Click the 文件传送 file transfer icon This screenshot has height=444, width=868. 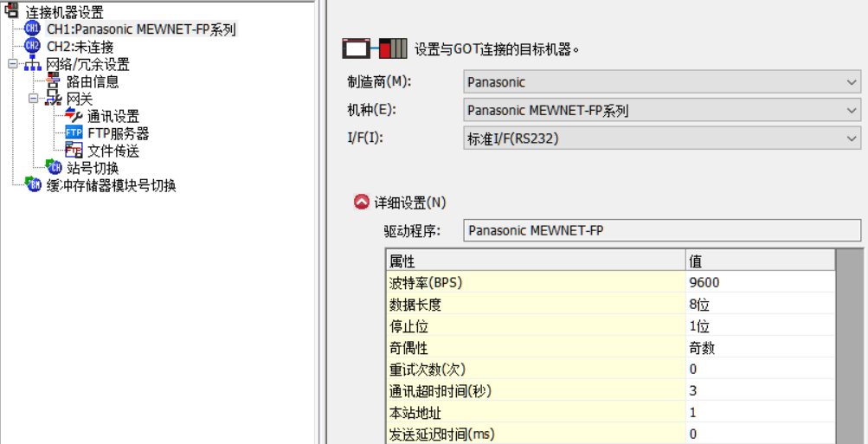[x=74, y=151]
